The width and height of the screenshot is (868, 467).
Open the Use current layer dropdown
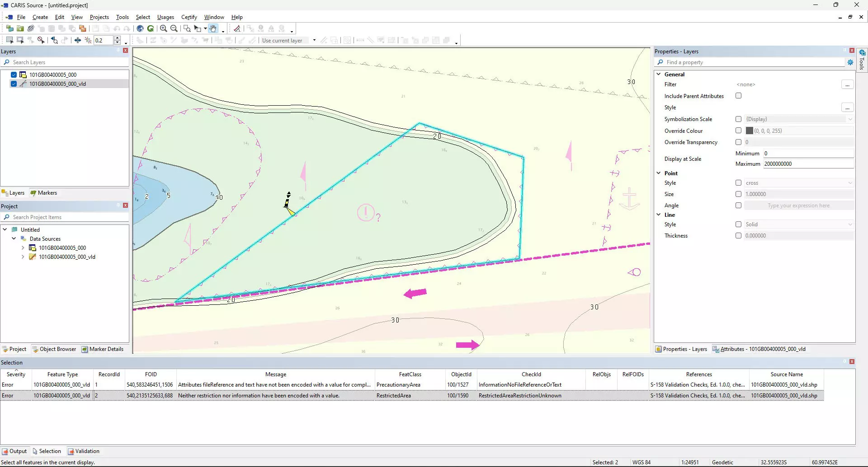[x=314, y=40]
